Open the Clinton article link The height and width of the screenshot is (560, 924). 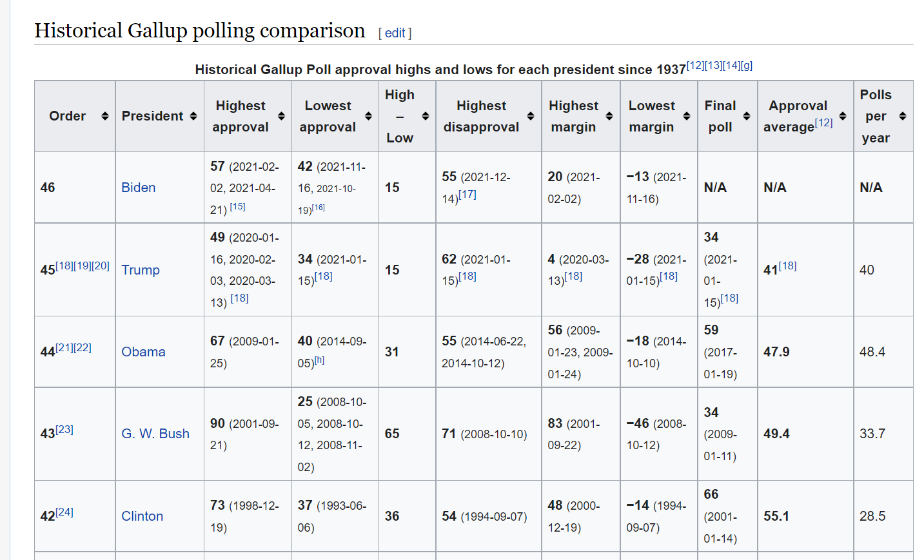click(x=143, y=516)
